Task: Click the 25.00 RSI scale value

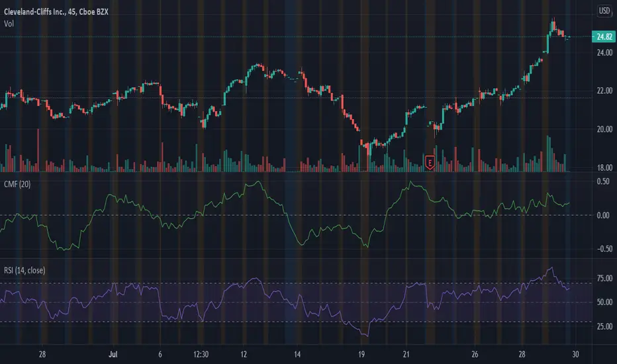Action: (x=604, y=326)
